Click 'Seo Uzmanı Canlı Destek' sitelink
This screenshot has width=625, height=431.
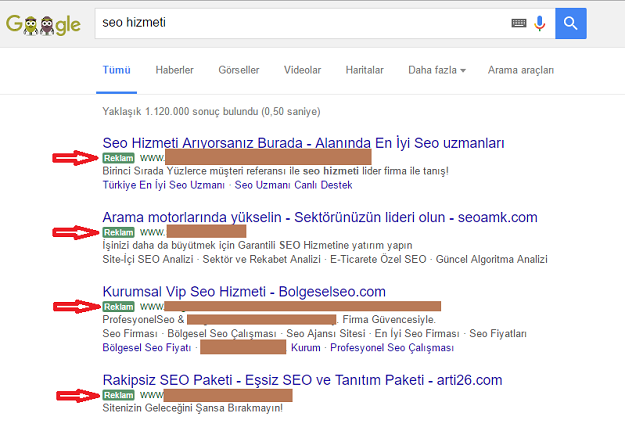tap(293, 185)
